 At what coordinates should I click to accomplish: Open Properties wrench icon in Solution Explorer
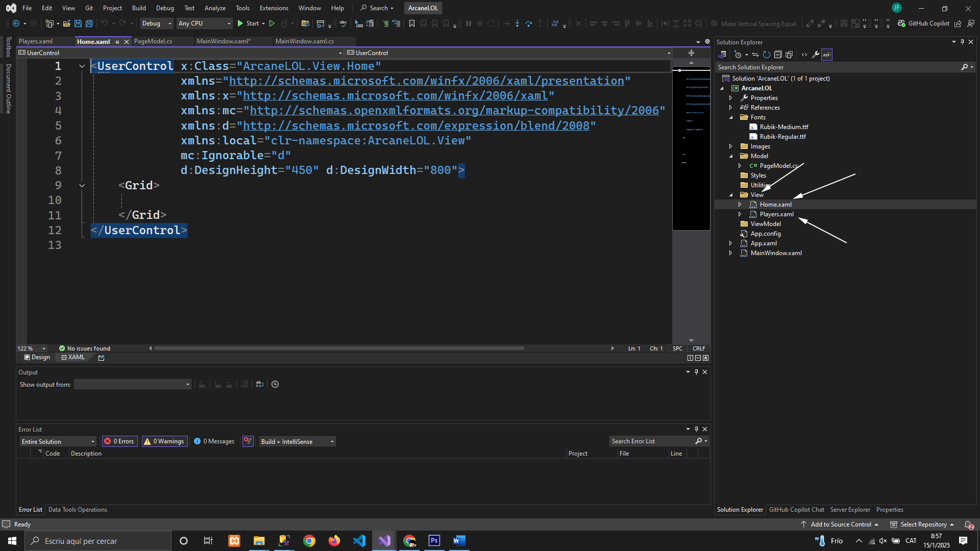816,55
